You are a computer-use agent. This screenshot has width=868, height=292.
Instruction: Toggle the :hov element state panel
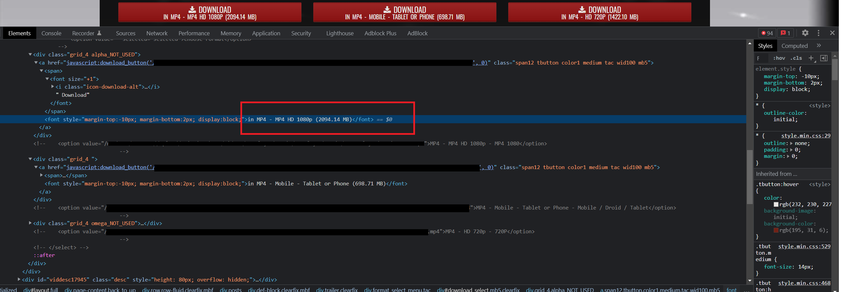[x=779, y=58]
